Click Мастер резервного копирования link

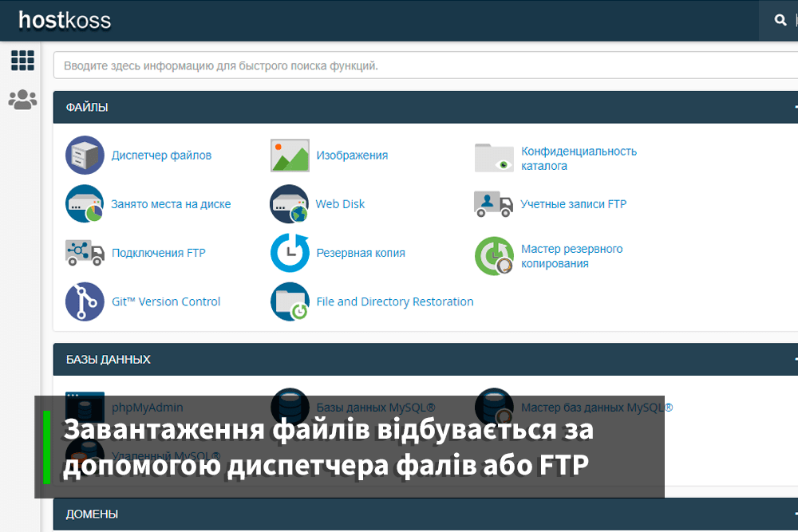tap(571, 256)
